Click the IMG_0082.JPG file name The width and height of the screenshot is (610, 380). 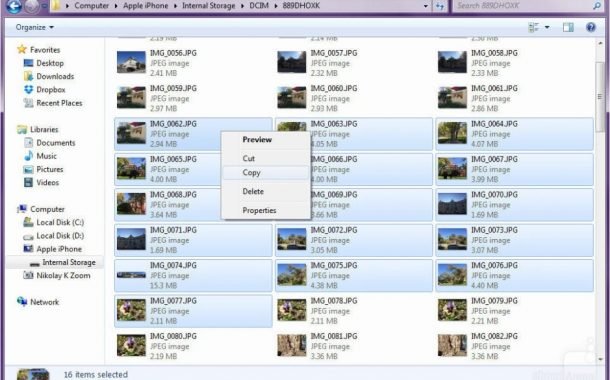(494, 336)
